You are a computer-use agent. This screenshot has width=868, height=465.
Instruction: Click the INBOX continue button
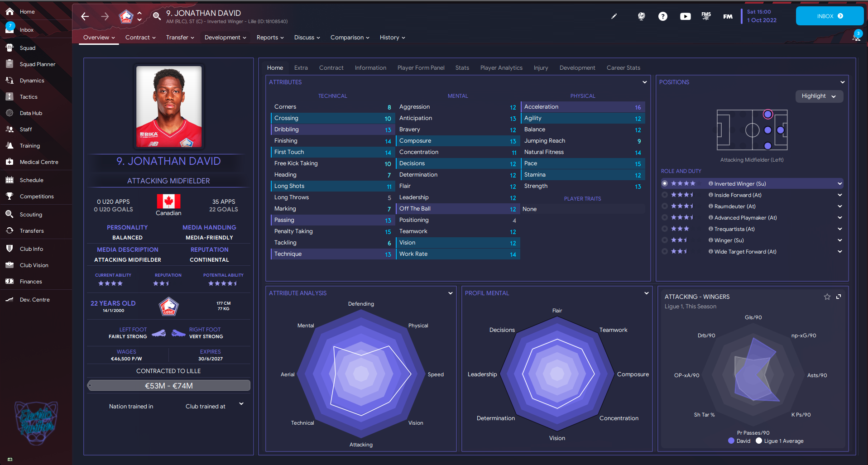click(x=830, y=16)
